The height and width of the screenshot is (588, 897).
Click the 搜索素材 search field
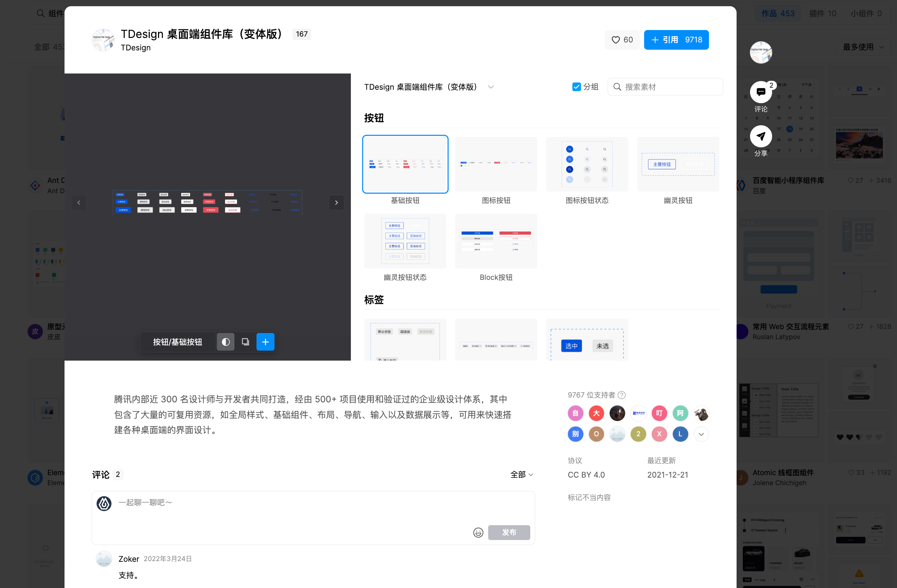click(x=665, y=87)
